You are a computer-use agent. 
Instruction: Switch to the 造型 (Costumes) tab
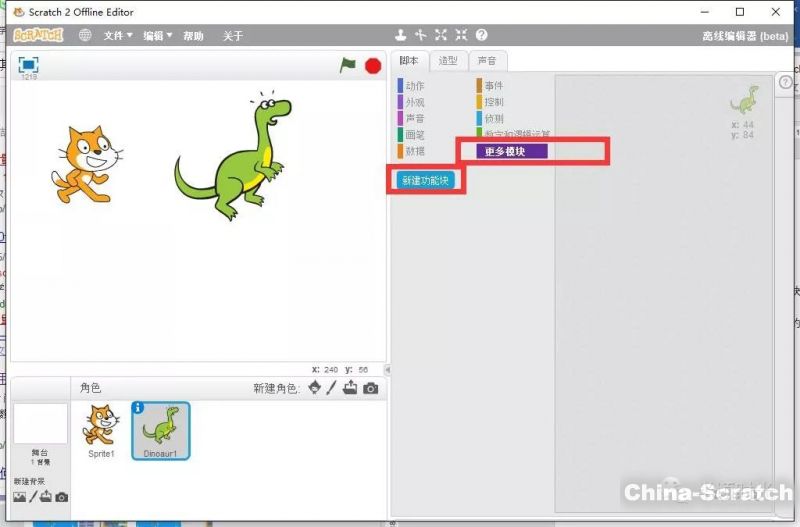point(448,61)
